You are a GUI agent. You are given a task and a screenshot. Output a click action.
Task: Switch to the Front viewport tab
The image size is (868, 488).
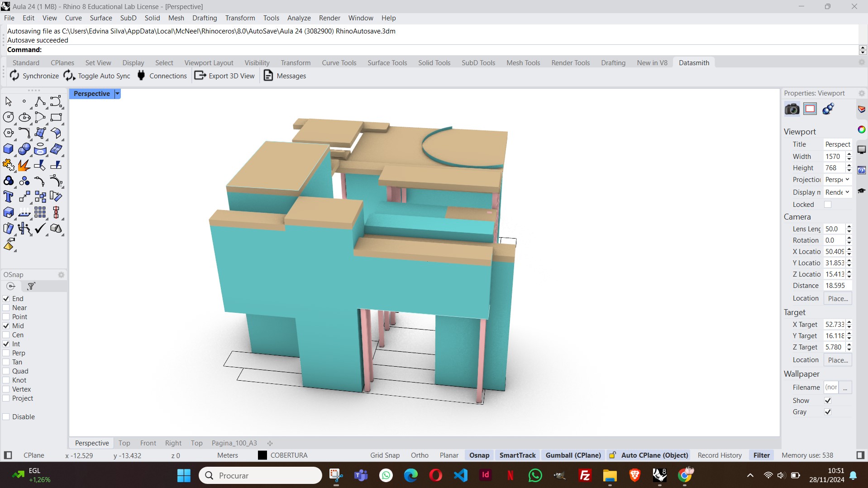click(148, 443)
